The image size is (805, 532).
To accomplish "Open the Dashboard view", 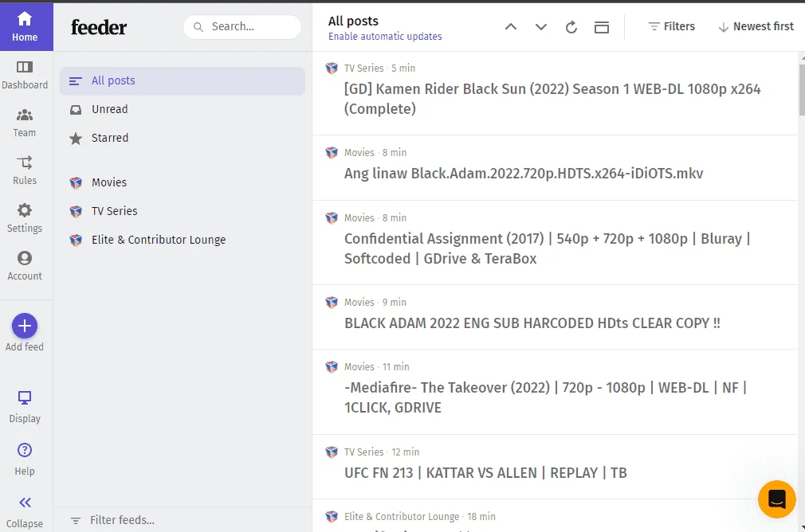I will [25, 75].
